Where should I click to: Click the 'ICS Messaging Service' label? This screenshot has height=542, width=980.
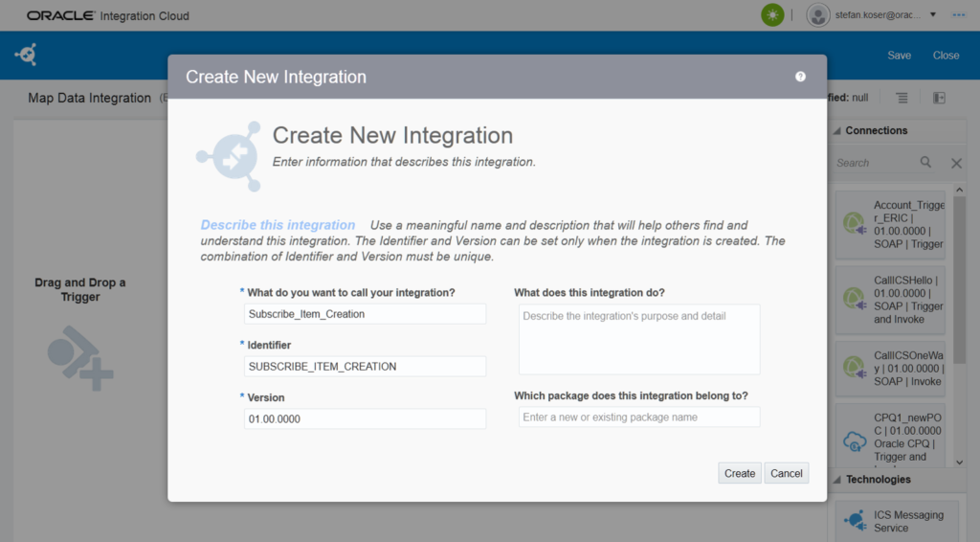coord(908,521)
